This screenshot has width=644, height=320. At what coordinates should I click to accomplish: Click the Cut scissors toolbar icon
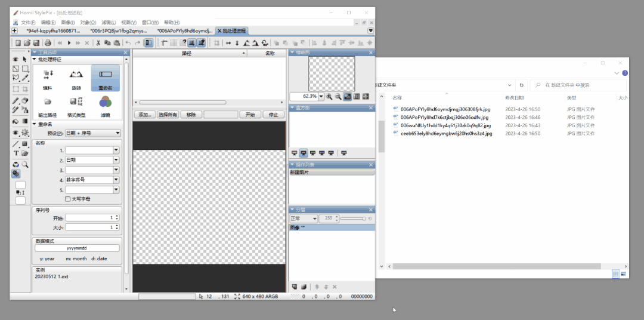[x=98, y=43]
